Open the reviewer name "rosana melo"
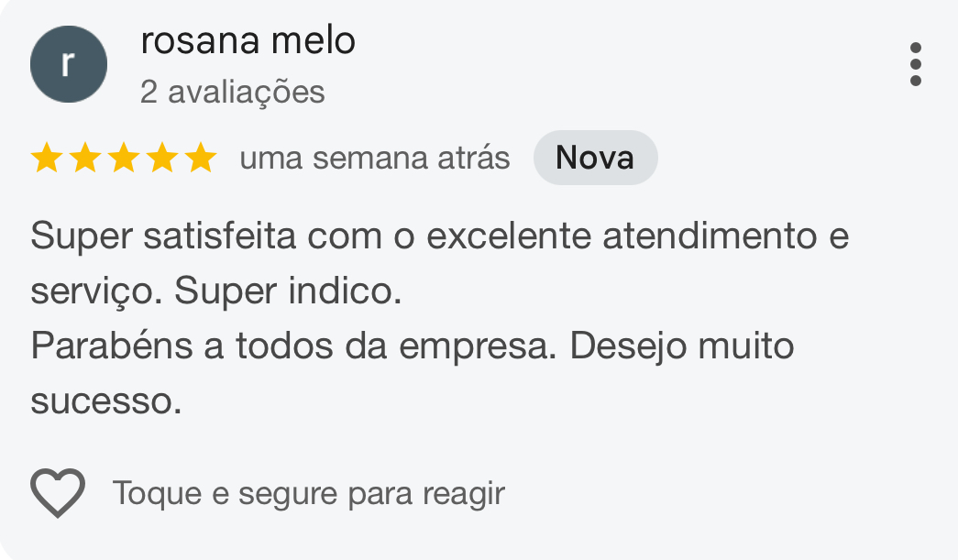958x560 pixels. click(248, 41)
